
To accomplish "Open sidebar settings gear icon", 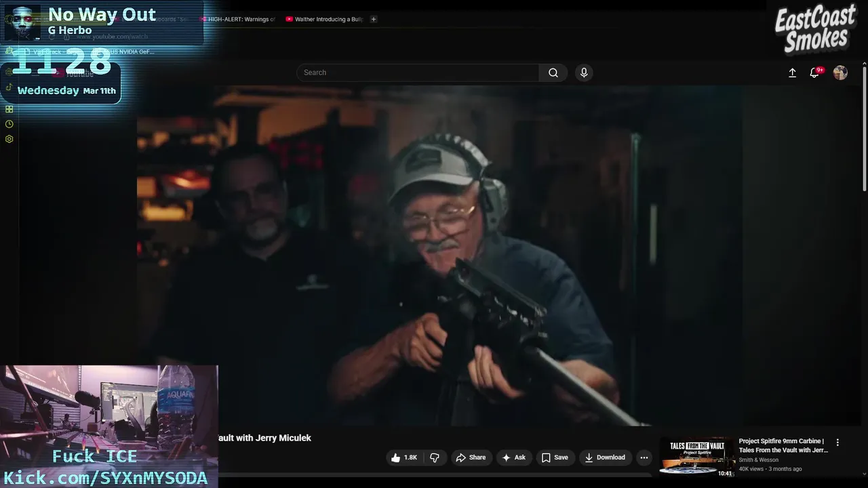I will point(9,139).
